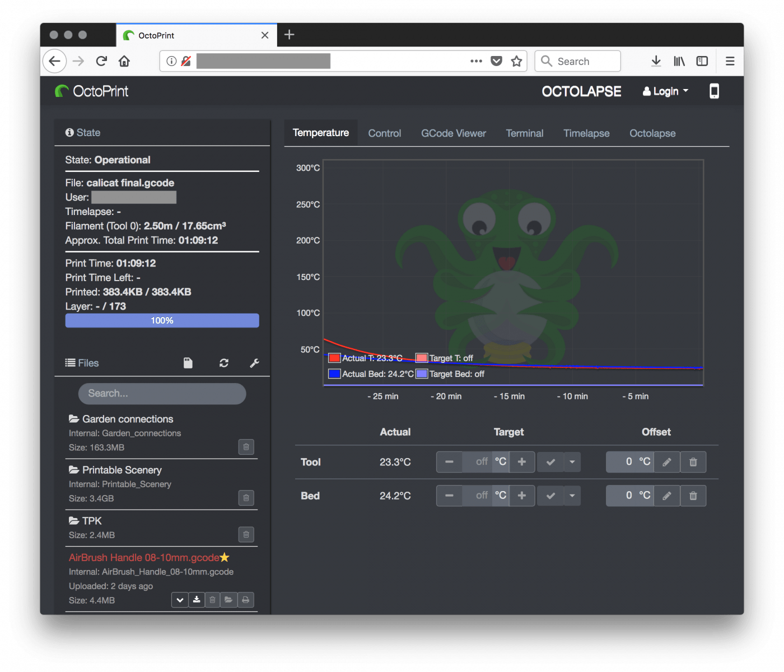Open the browser hamburger menu
784x672 pixels.
pos(730,61)
